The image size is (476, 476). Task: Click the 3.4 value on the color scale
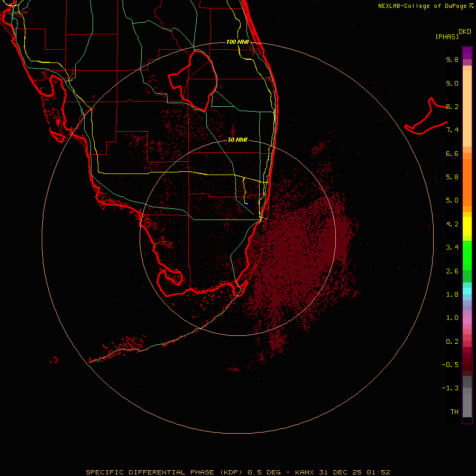(x=452, y=248)
